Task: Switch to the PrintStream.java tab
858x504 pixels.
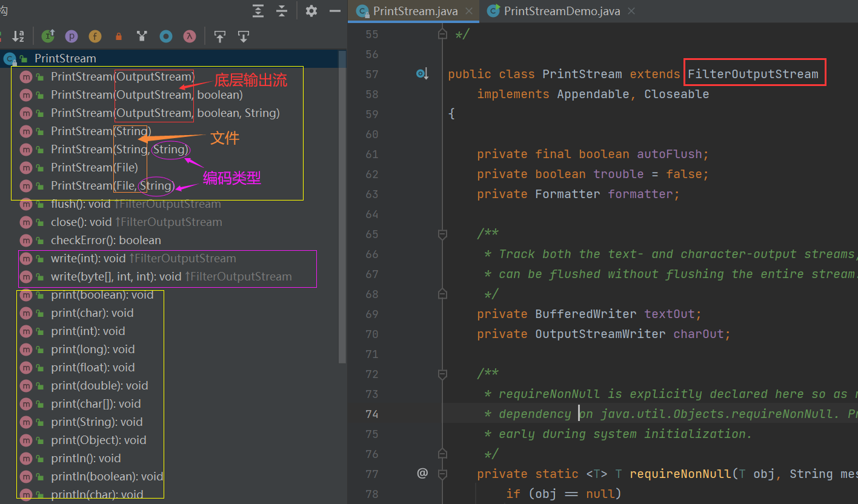Action: pos(413,11)
